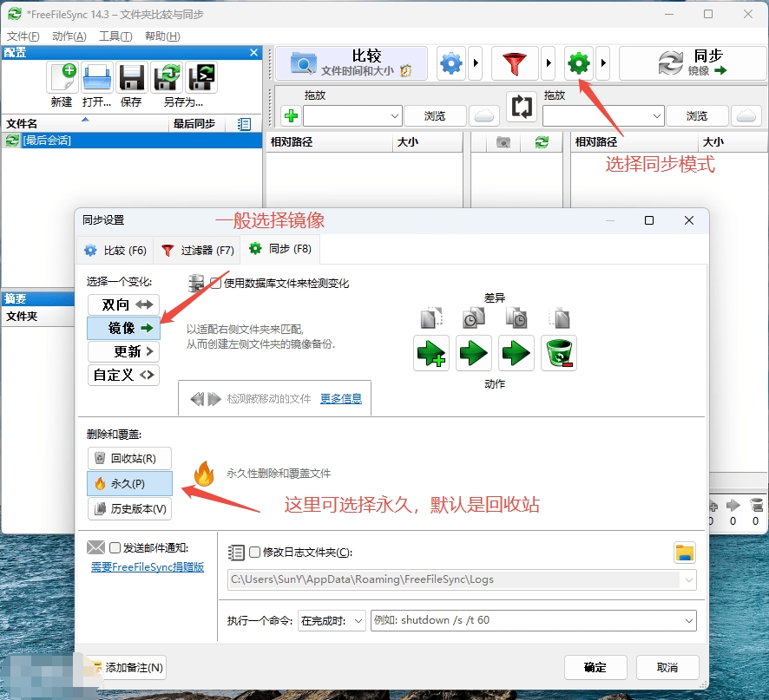This screenshot has width=769, height=700.
Task: Click the 另存为 batch job icon
Action: coord(201,78)
